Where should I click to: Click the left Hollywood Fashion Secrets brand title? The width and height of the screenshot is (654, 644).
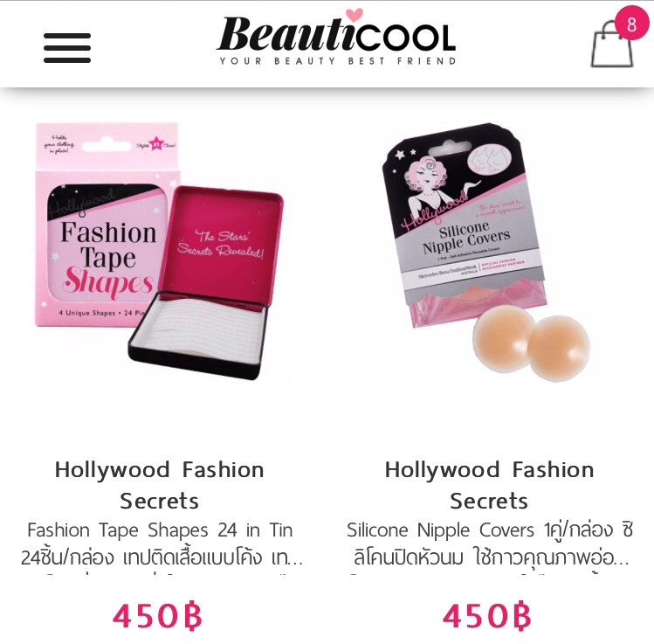(159, 485)
